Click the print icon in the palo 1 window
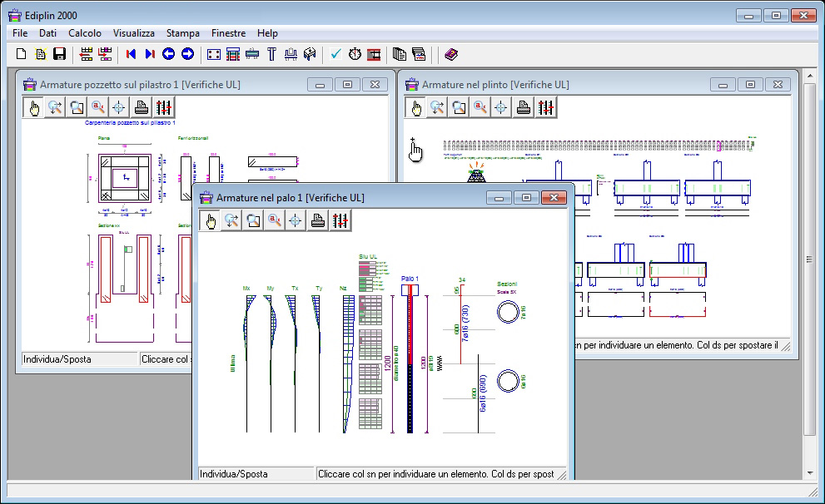Screen dimensions: 825x504 317,220
